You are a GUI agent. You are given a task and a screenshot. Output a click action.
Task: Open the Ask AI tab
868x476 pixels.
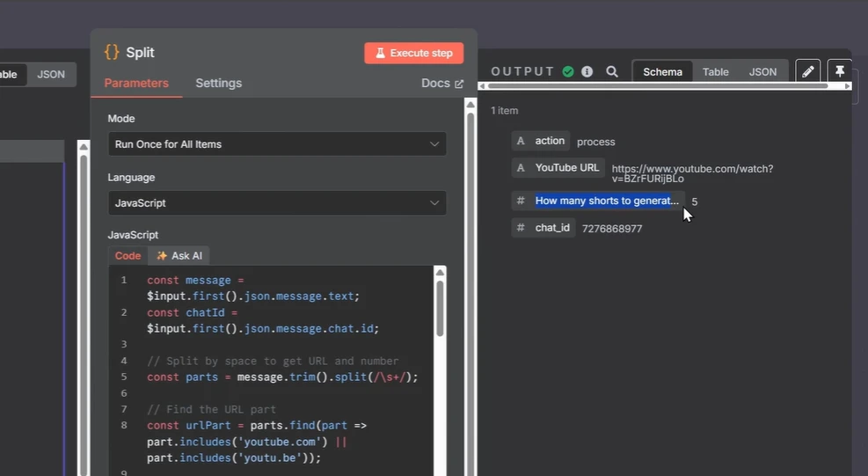tap(179, 255)
